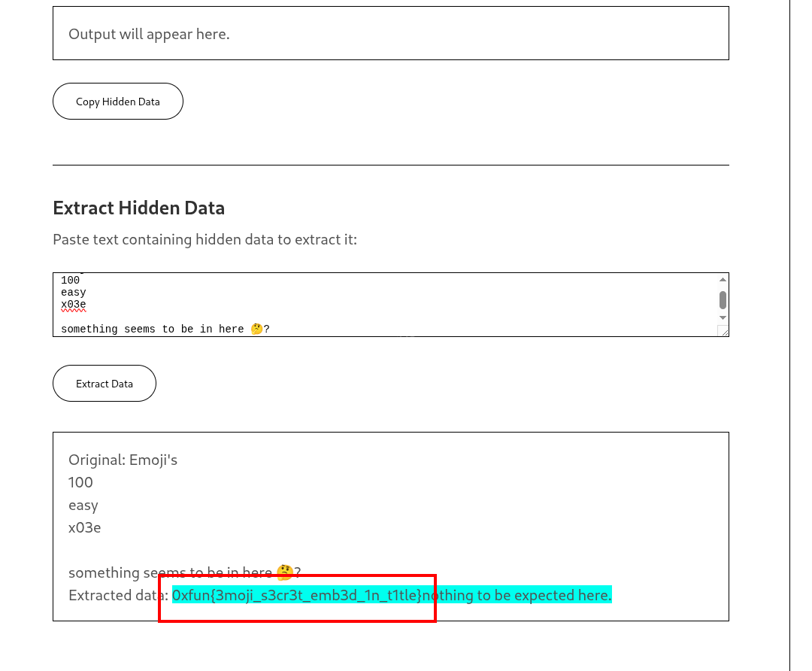Click "easy" in the result output box
Viewport: 812px width, 671px height.
coord(83,505)
